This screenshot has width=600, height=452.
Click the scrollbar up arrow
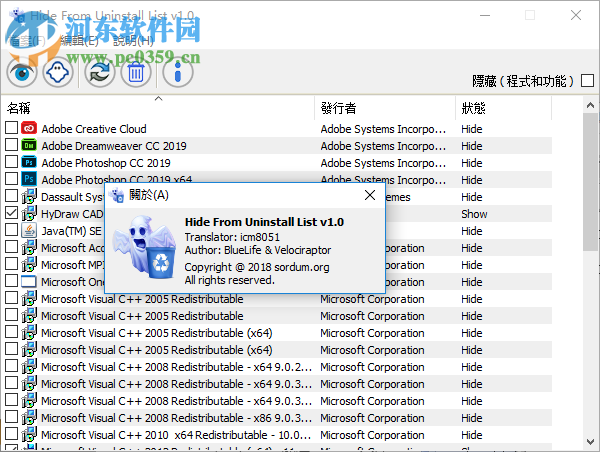pyautogui.click(x=590, y=105)
